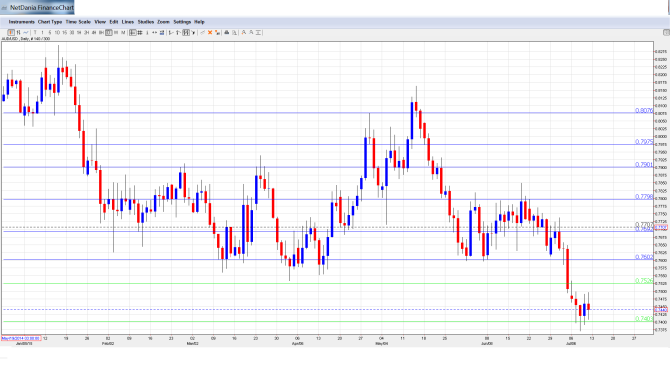The height and width of the screenshot is (377, 670).
Task: Open the Zoom menu
Action: 163,22
